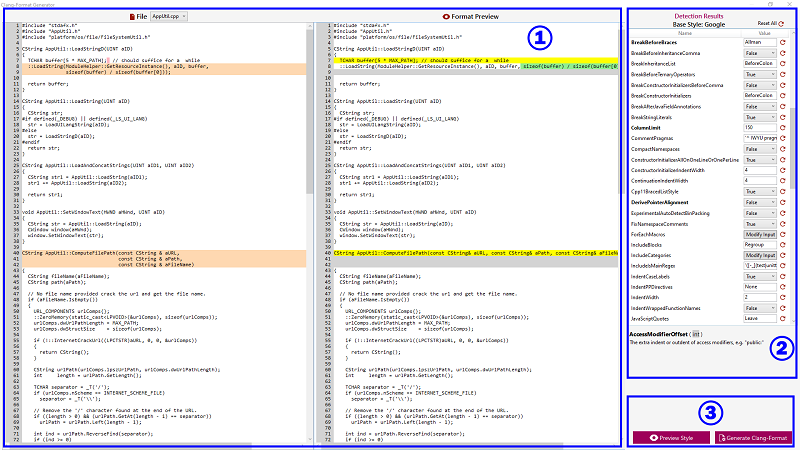
Task: Reset the CommentPragmas option
Action: pyautogui.click(x=782, y=138)
